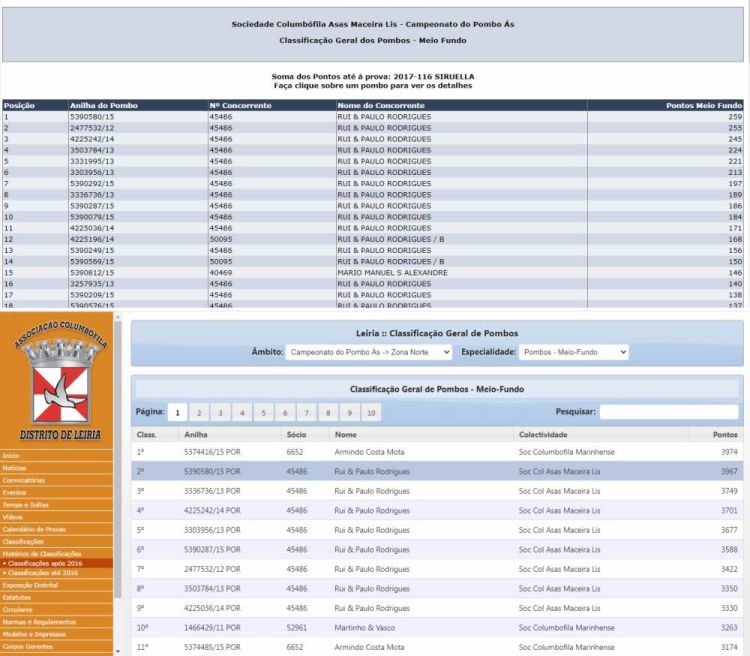Viewport: 750px width, 656px height.
Task: Click pigeon 4225196/14 of concorrente 50095
Action: (x=92, y=239)
